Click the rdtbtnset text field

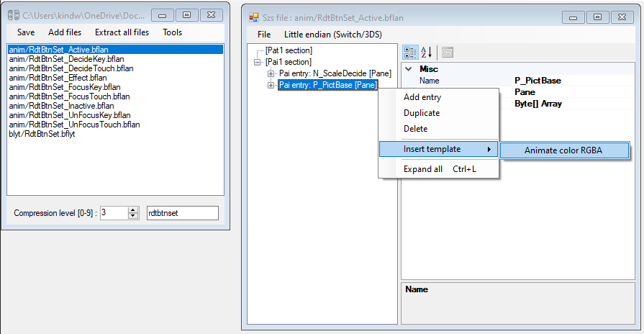point(181,213)
